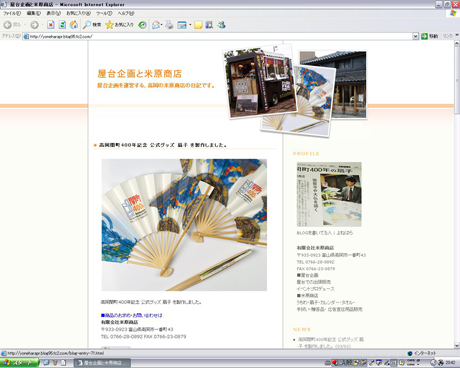Image resolution: width=460 pixels, height=368 pixels.
Task: Refresh the page using the green arrows icon
Action: point(62,25)
